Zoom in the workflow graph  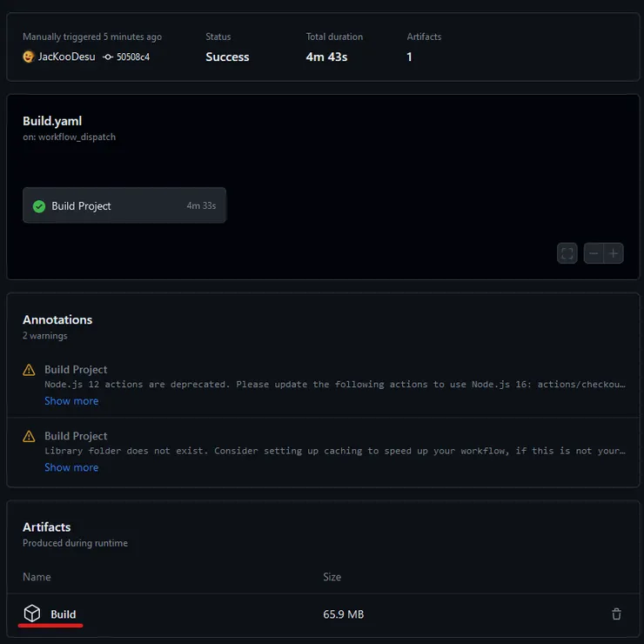(614, 253)
